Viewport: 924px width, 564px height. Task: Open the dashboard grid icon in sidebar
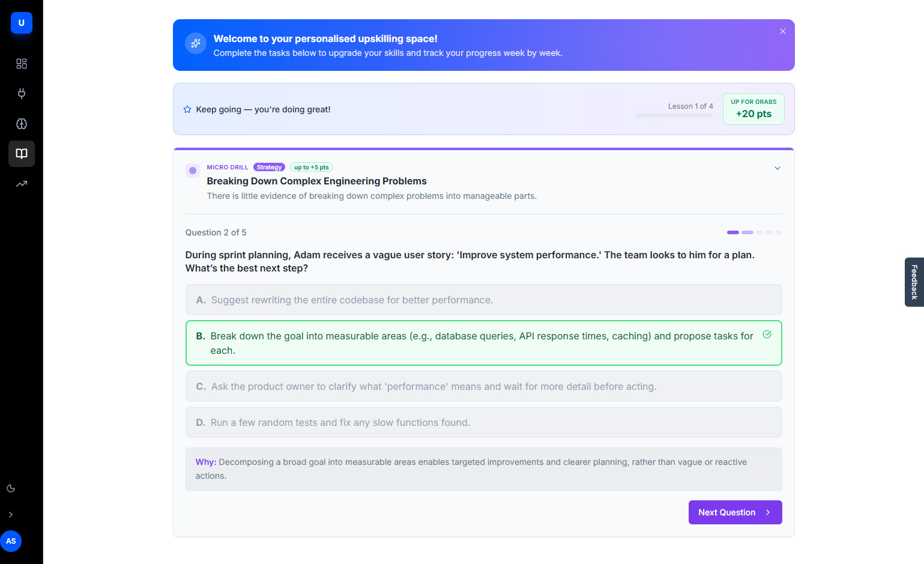22,64
